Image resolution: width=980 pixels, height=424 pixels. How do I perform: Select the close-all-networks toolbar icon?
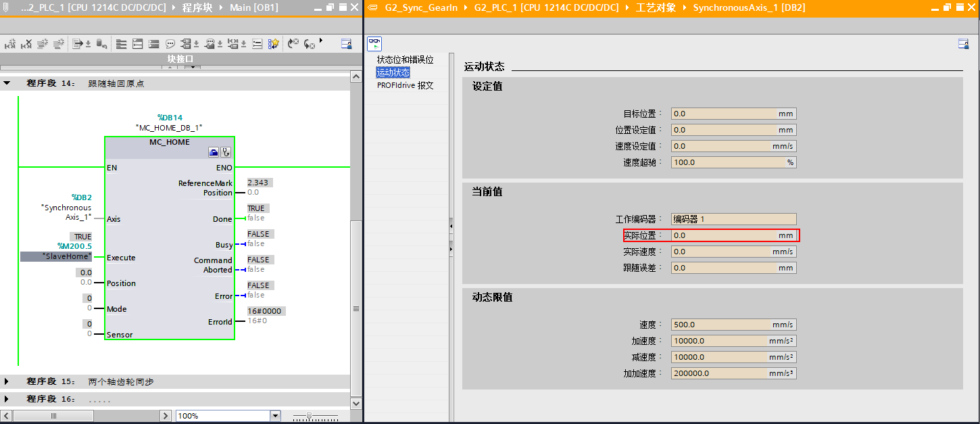coord(153,44)
